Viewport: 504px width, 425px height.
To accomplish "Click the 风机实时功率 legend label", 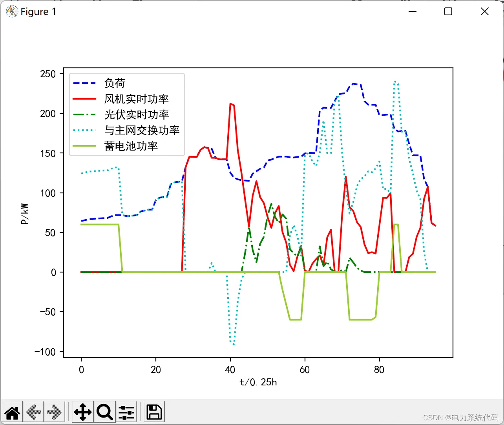I will tap(136, 99).
